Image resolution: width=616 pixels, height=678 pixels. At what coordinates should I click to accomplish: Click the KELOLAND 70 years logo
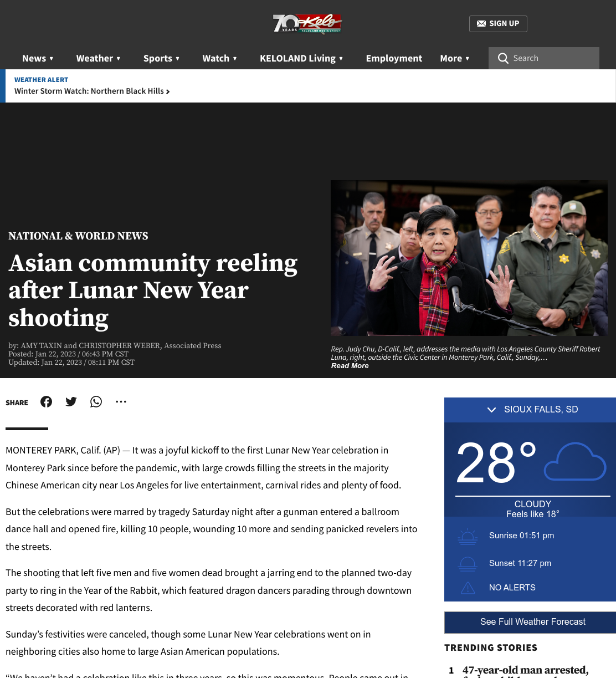click(x=307, y=23)
